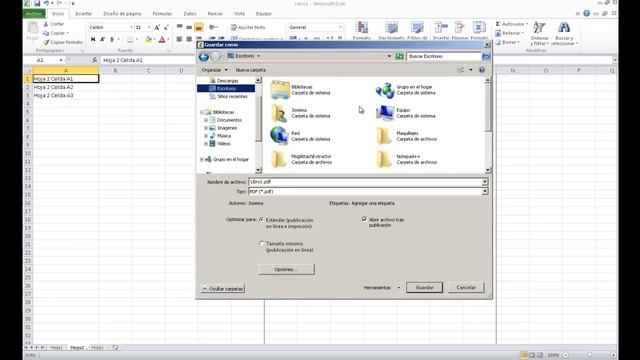Toggle underline (S) in the Excel ribbon
The height and width of the screenshot is (360, 640).
pyautogui.click(x=112, y=40)
